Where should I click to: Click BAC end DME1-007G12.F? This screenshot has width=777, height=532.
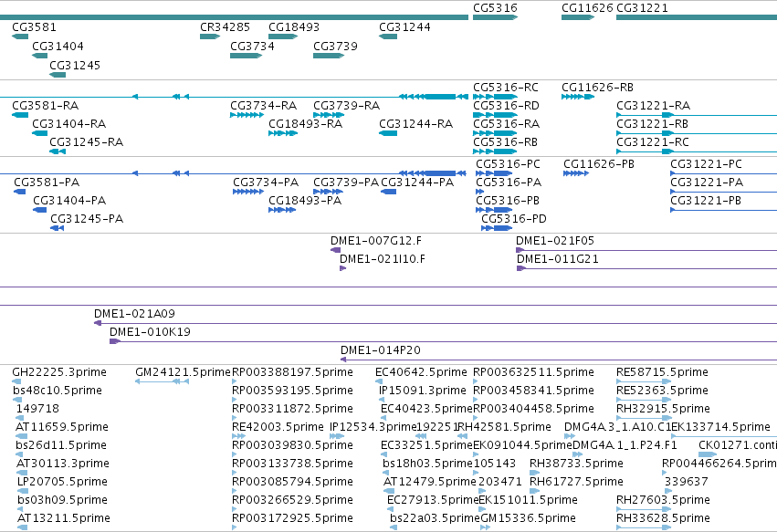pos(335,250)
